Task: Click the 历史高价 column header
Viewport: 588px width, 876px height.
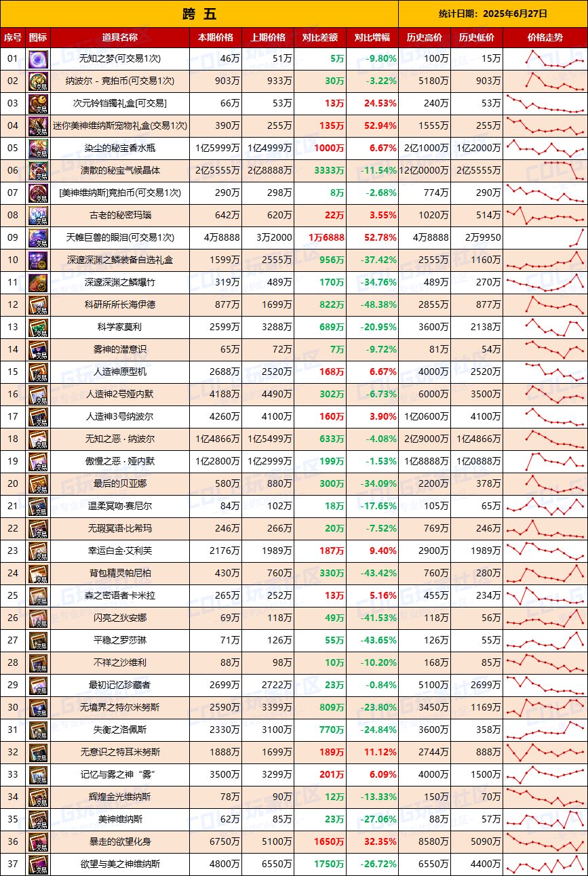Action: (x=425, y=37)
